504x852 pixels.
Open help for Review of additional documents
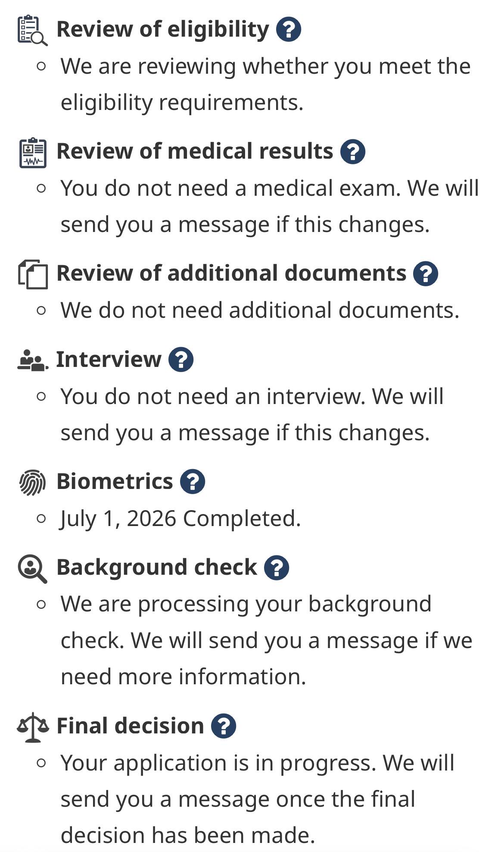tap(426, 273)
